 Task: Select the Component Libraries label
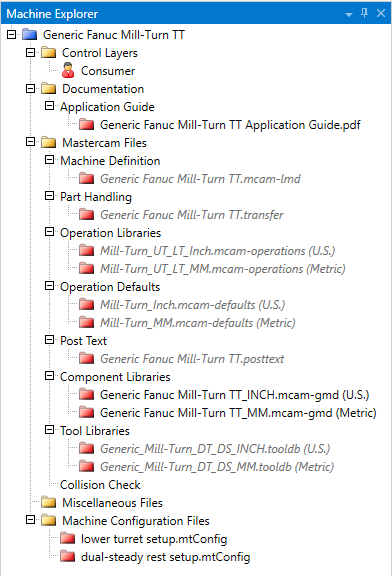115,377
